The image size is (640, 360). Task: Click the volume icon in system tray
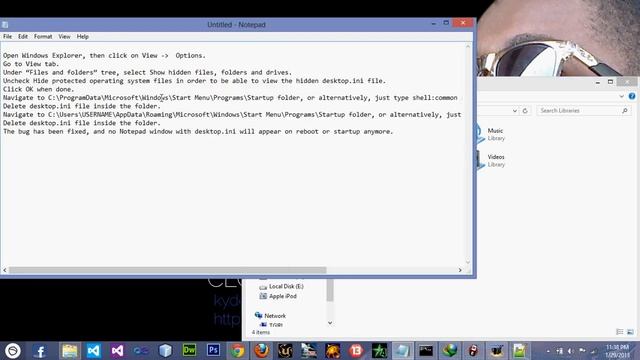coord(571,351)
